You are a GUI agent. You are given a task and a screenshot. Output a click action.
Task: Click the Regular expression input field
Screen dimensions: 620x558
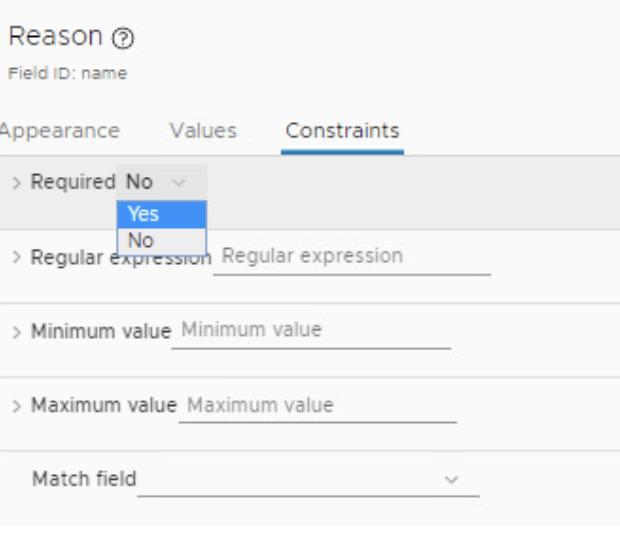351,256
